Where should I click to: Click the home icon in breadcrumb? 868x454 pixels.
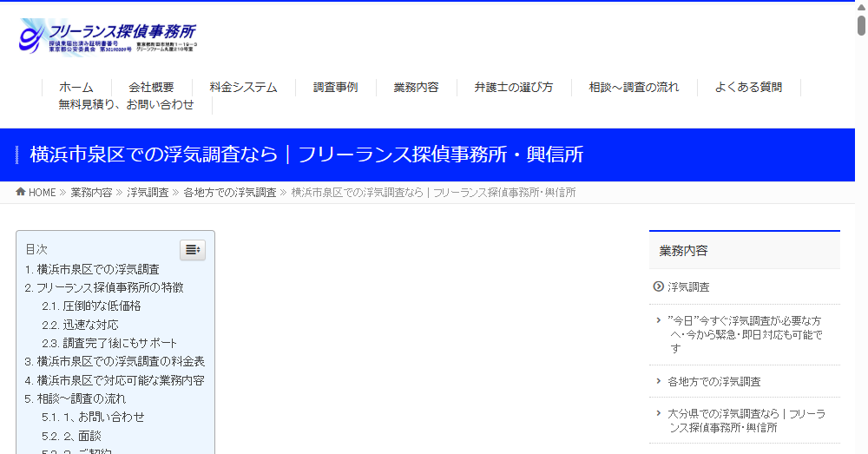click(21, 192)
